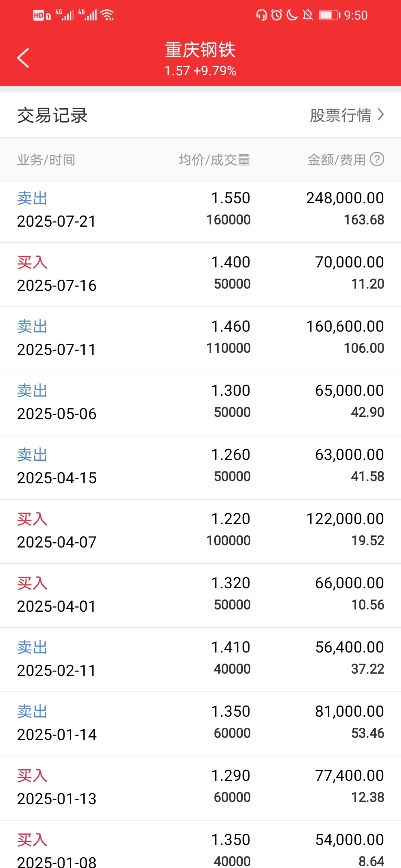Open the 2025-07-21 sell record
Screen dimensions: 401x868
pyautogui.click(x=200, y=212)
